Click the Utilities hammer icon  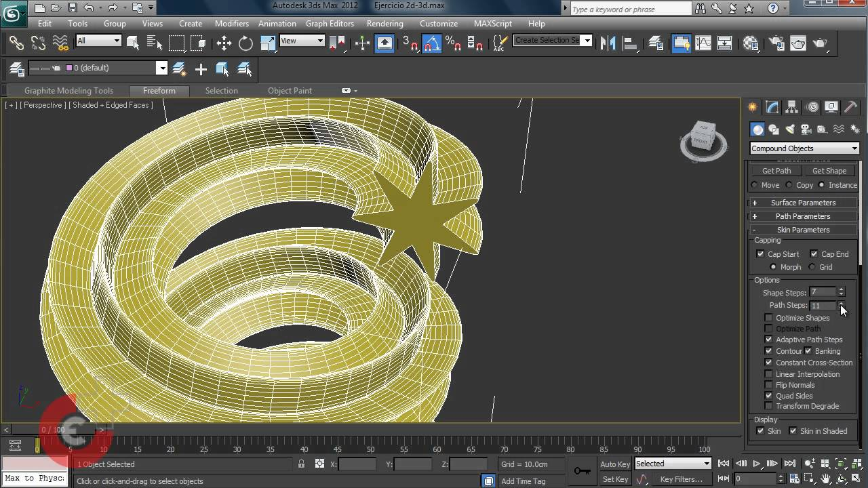[850, 106]
